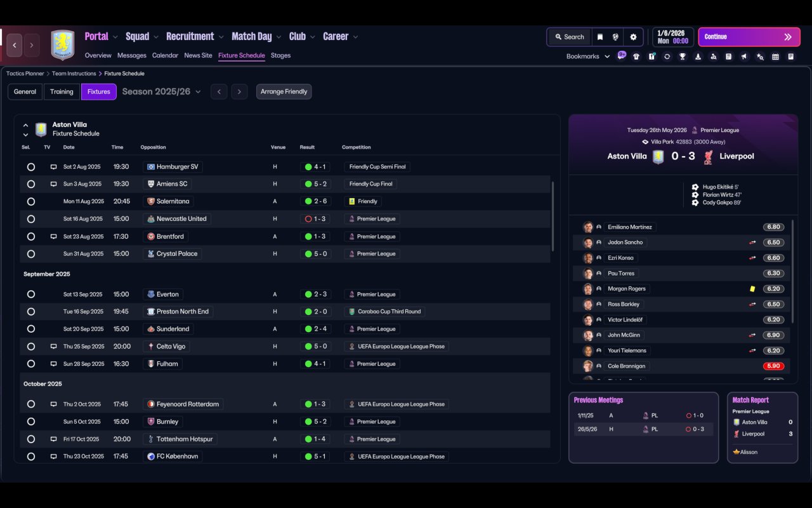The image size is (812, 508).
Task: Open the Portal dropdown menu
Action: [x=101, y=37]
